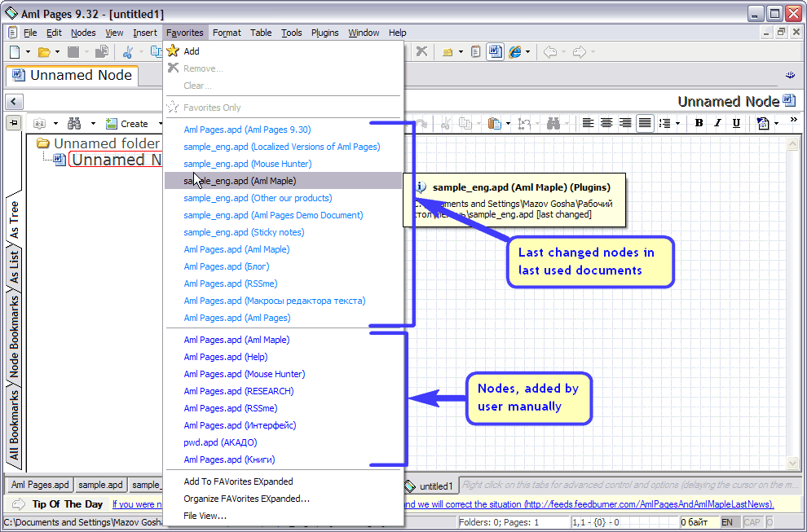
Task: Align text right in editor toolbar
Action: (x=625, y=123)
